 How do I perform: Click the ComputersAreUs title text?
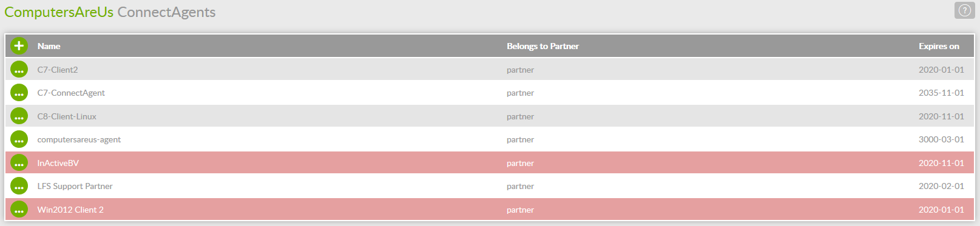click(59, 12)
